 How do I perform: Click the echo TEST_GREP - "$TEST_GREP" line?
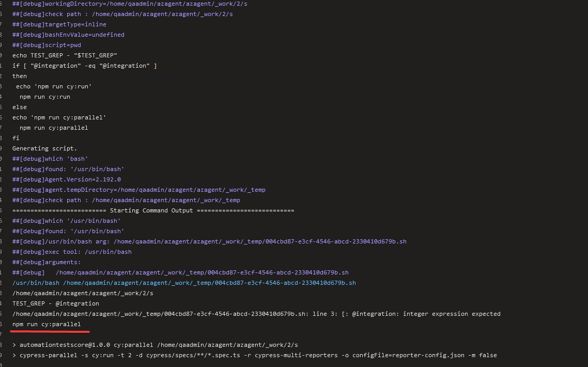(x=65, y=55)
